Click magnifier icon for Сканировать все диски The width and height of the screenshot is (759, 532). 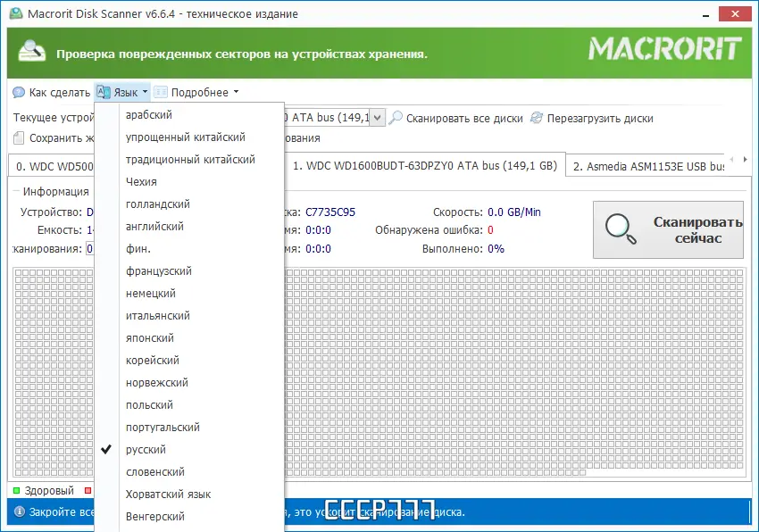pos(396,118)
